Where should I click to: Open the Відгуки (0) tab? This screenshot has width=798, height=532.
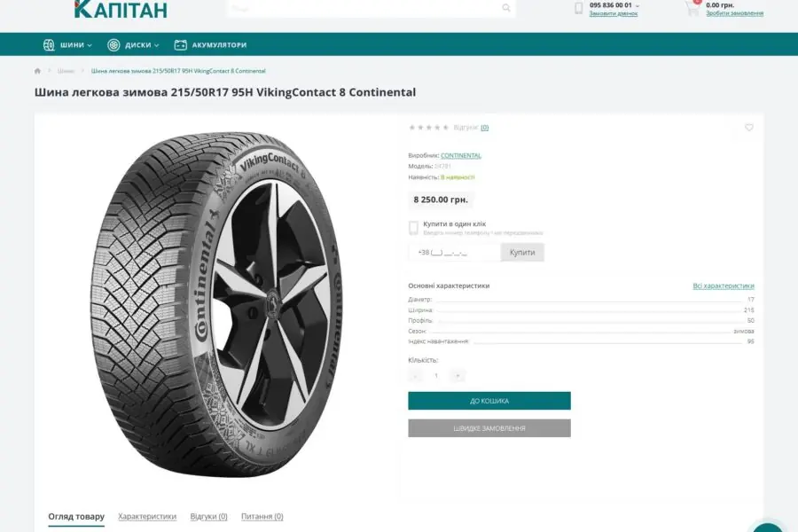209,516
